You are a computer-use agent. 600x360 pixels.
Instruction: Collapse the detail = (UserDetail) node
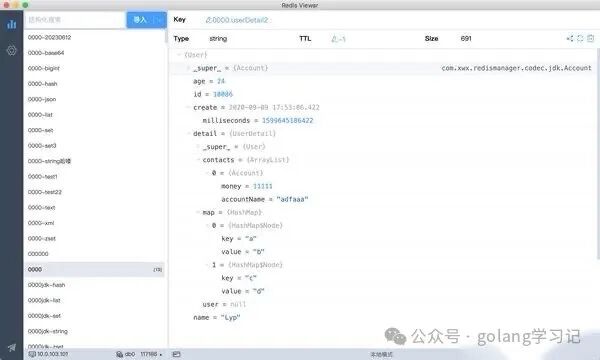click(188, 134)
